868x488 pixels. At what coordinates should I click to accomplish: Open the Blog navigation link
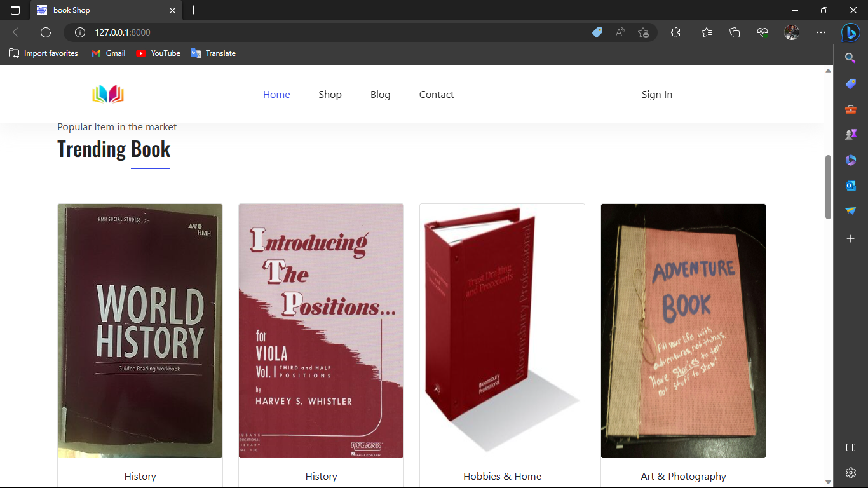[x=380, y=95]
